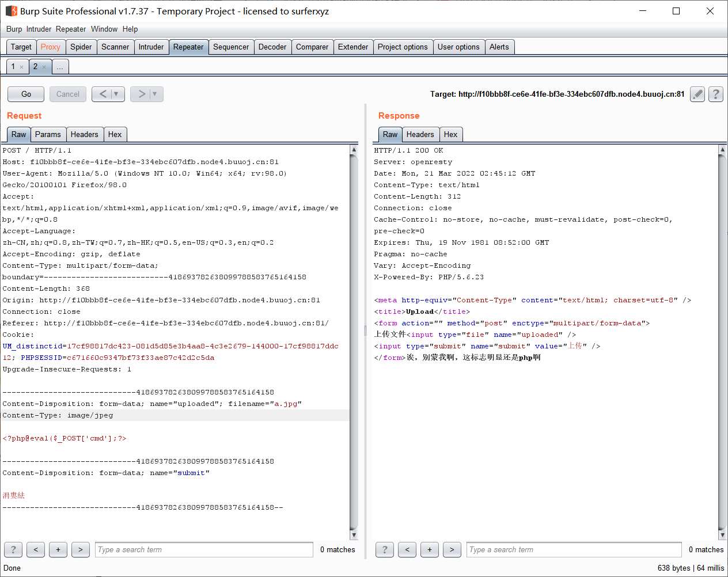
Task: Click the Go button to send request
Action: pyautogui.click(x=26, y=94)
